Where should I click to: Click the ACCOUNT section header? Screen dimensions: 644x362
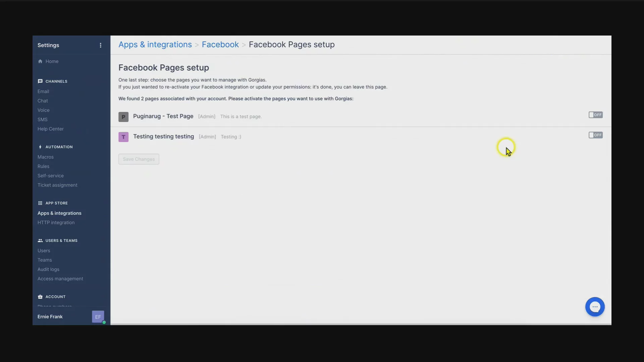point(56,297)
